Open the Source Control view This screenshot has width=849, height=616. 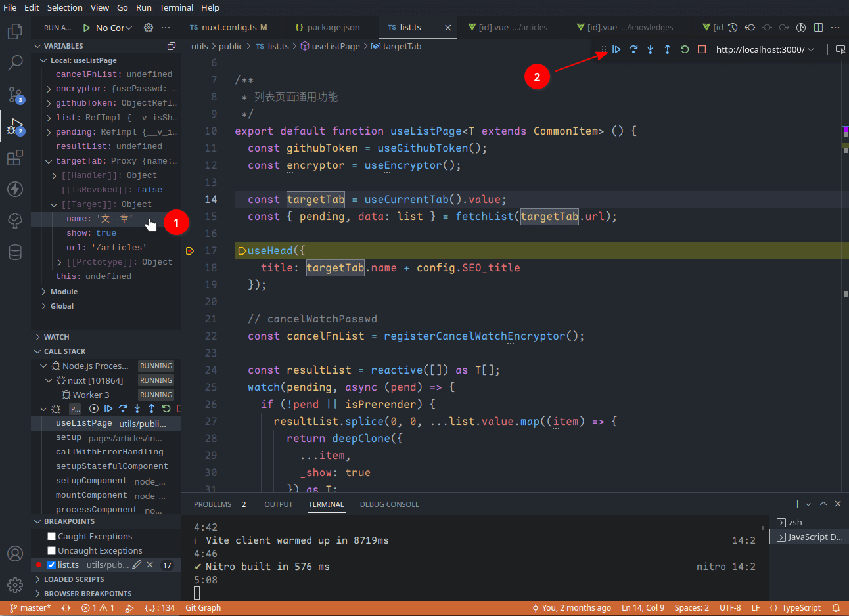(x=15, y=95)
